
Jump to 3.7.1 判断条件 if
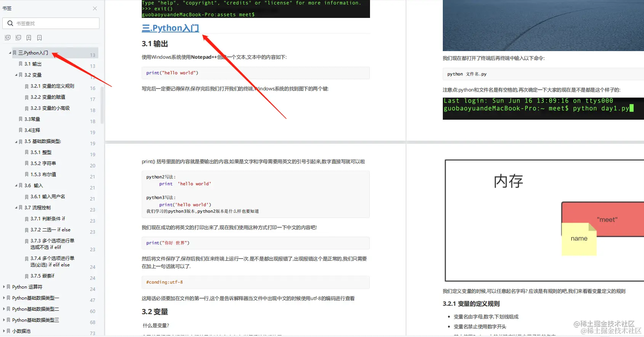pos(48,219)
